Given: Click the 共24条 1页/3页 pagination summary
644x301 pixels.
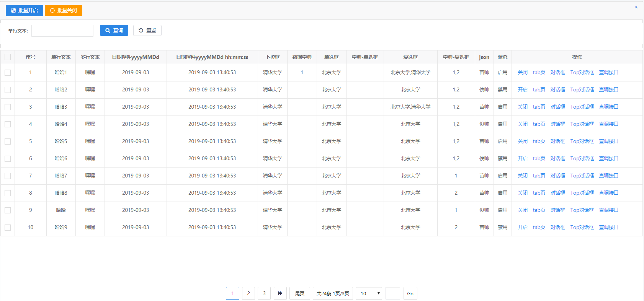Looking at the screenshot, I should (x=333, y=293).
